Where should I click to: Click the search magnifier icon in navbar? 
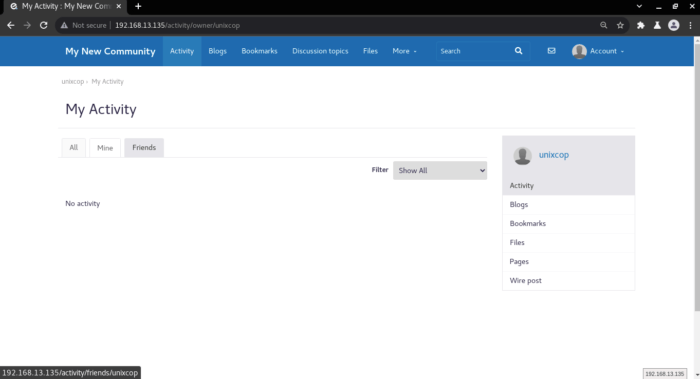coord(518,51)
